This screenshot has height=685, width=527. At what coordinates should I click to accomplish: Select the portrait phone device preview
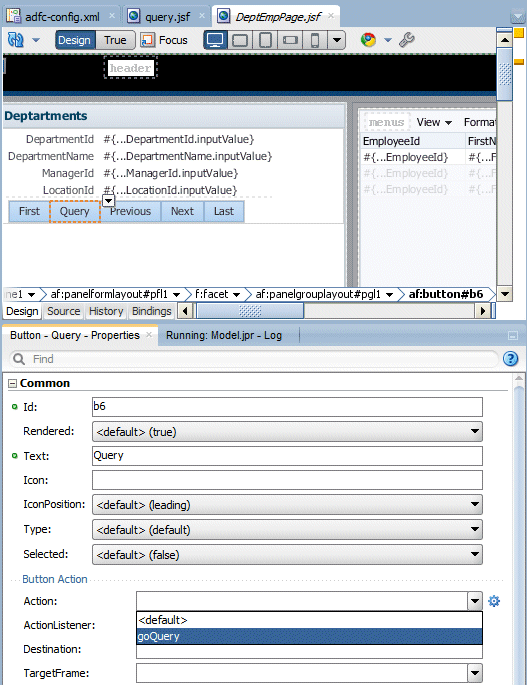tap(314, 40)
